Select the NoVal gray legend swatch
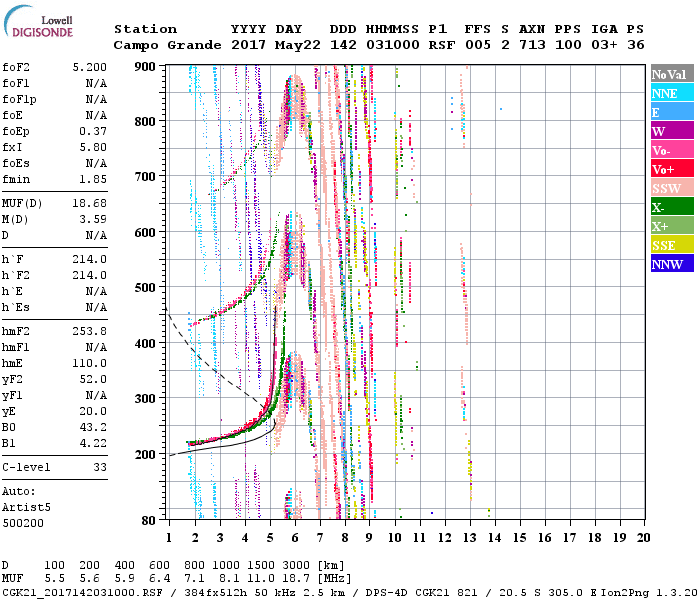 click(x=671, y=74)
